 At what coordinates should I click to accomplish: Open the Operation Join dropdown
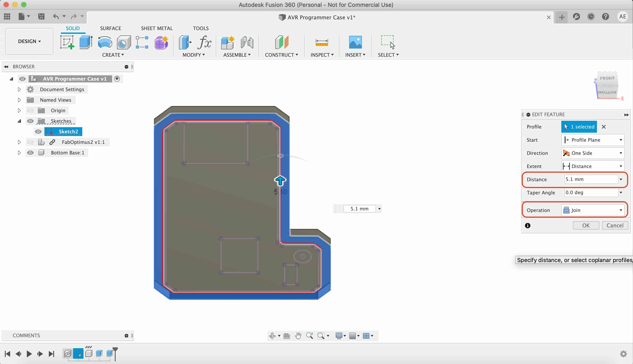(593, 210)
